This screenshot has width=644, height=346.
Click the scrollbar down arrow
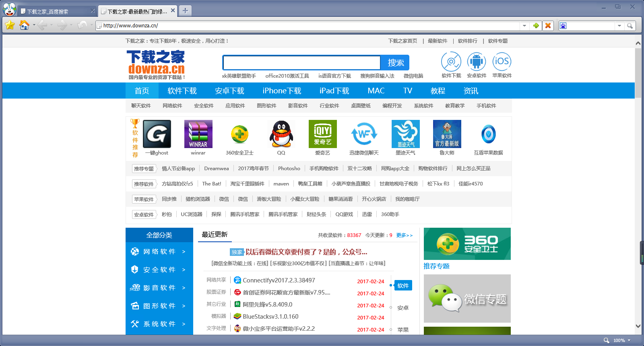point(638,326)
